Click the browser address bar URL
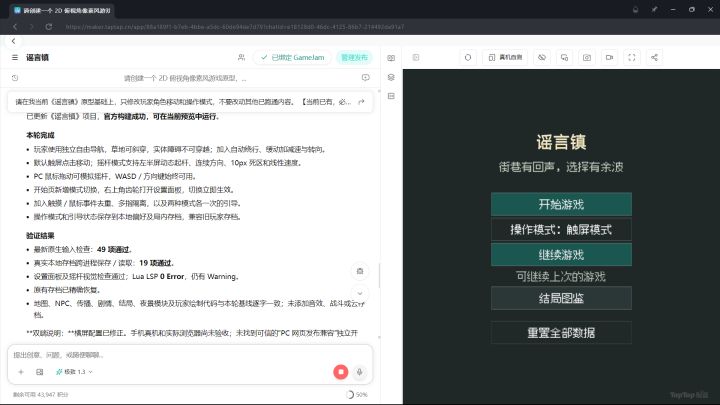720x405 pixels. click(235, 27)
